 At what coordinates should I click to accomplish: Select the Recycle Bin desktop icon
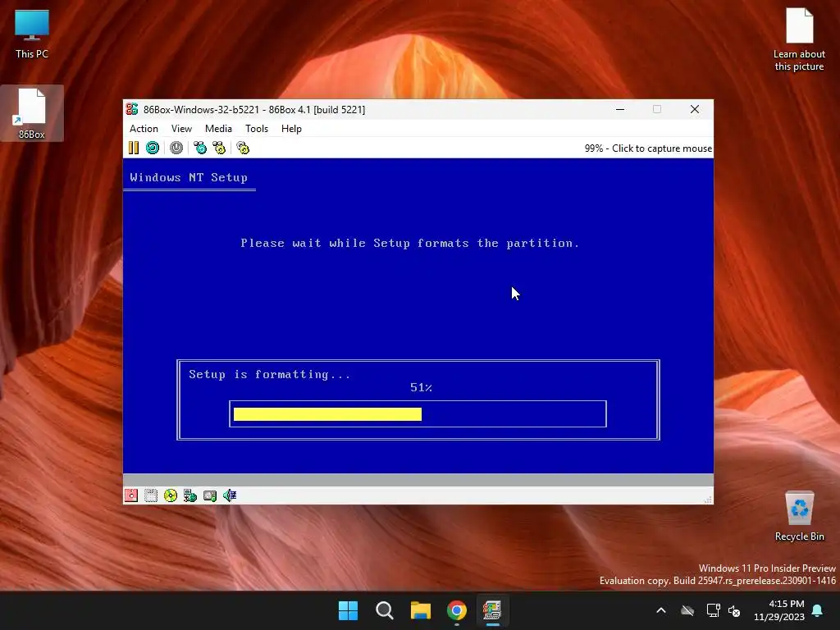[799, 516]
